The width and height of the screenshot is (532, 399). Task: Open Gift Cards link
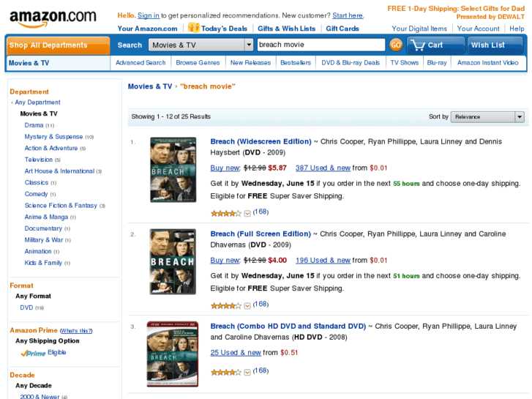342,29
